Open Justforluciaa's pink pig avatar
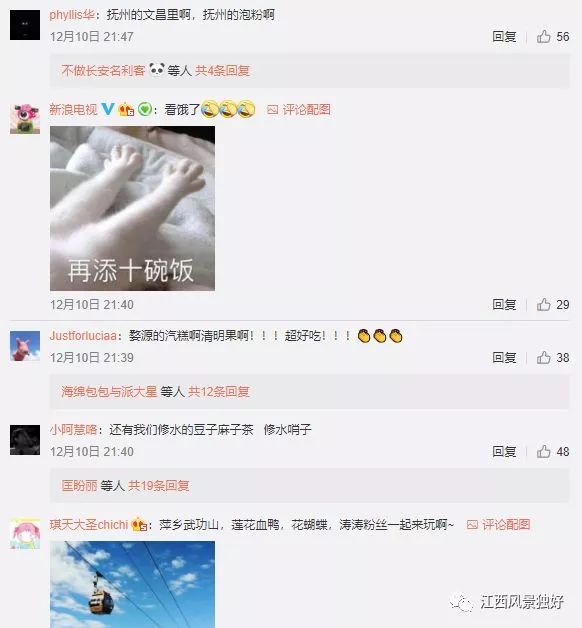This screenshot has height=628, width=582. click(x=25, y=346)
